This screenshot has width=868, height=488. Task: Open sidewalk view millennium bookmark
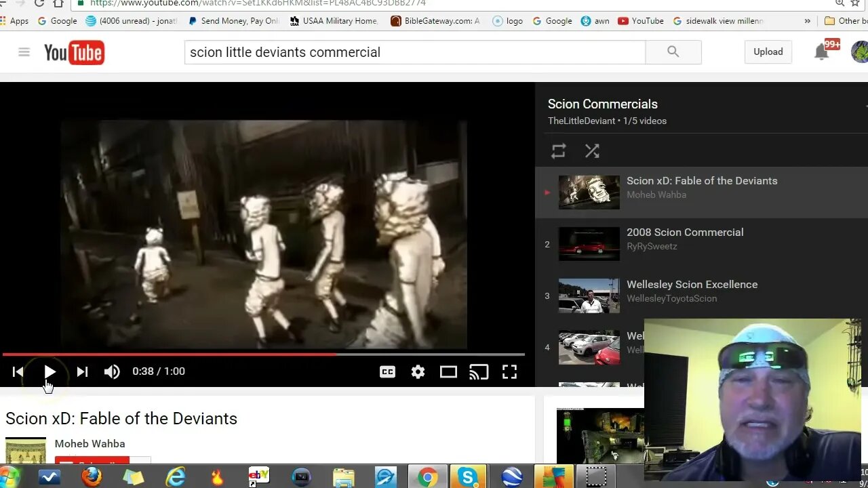point(718,21)
